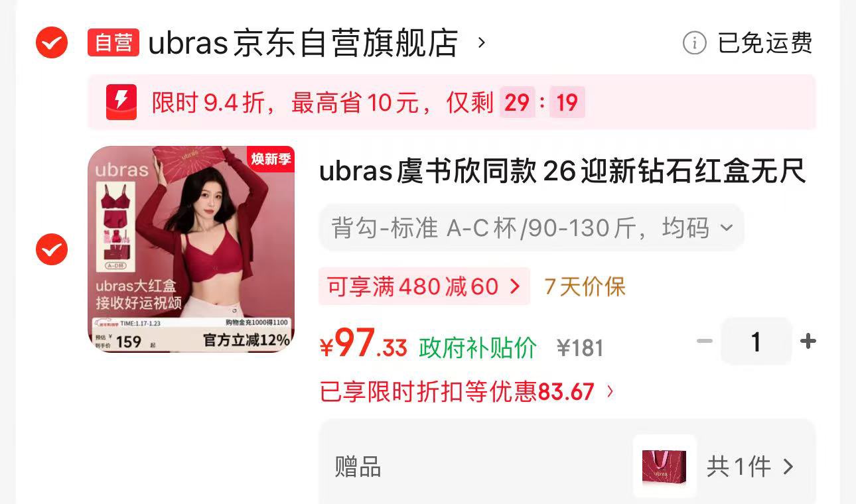Select the quantity input field showing 1

pyautogui.click(x=756, y=342)
